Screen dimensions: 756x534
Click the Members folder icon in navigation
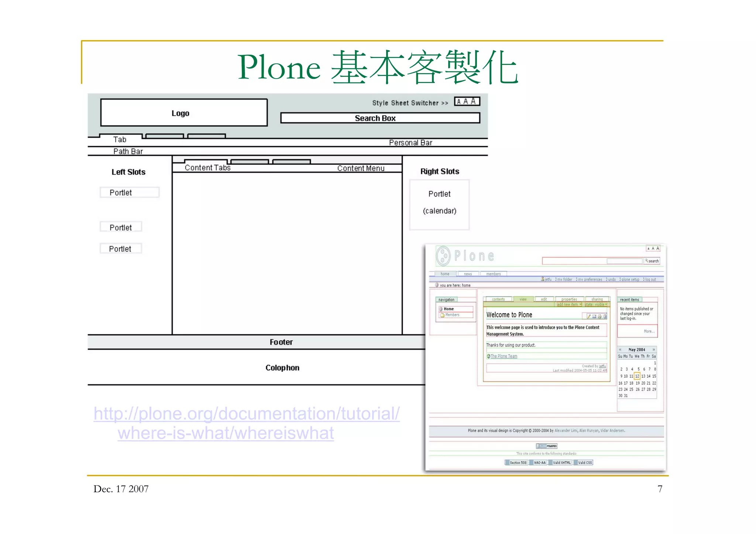coord(442,315)
